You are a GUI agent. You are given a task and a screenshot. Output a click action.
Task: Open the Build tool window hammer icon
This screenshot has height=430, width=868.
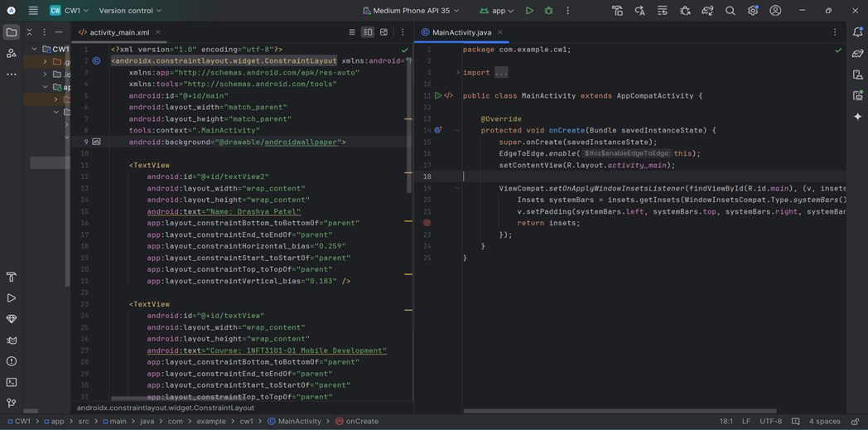[x=11, y=277]
